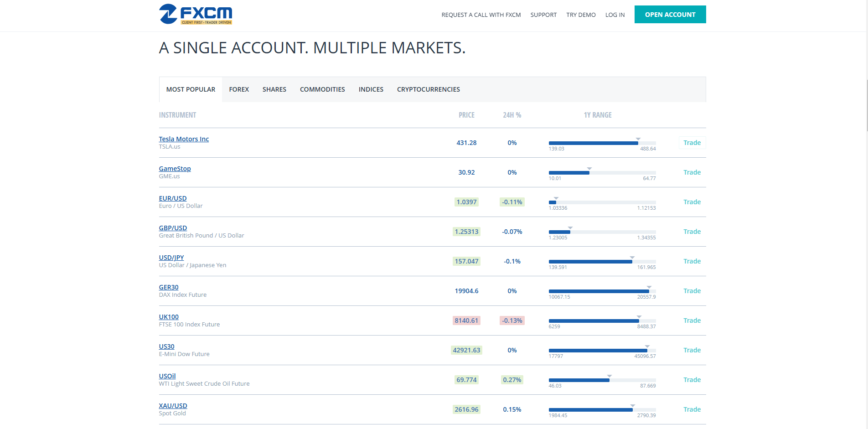868x429 pixels.
Task: Click GER30 1Y range bar
Action: 602,291
